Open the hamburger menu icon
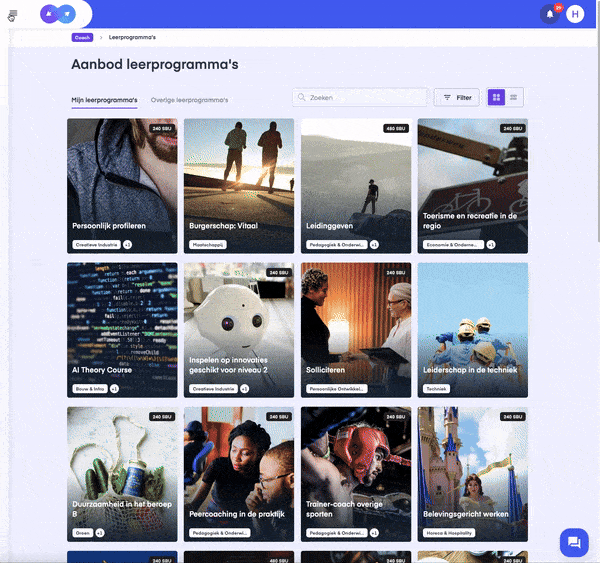Image resolution: width=600 pixels, height=563 pixels. point(13,14)
